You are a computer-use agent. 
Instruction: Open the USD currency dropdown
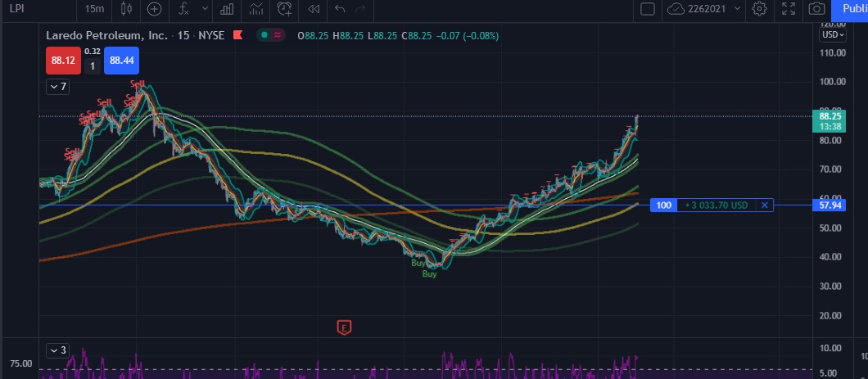833,34
